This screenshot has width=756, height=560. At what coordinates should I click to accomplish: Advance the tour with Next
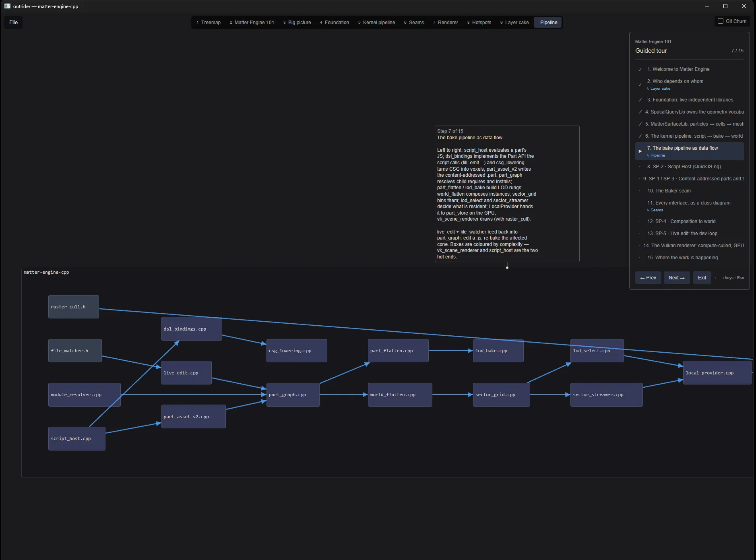pyautogui.click(x=677, y=278)
